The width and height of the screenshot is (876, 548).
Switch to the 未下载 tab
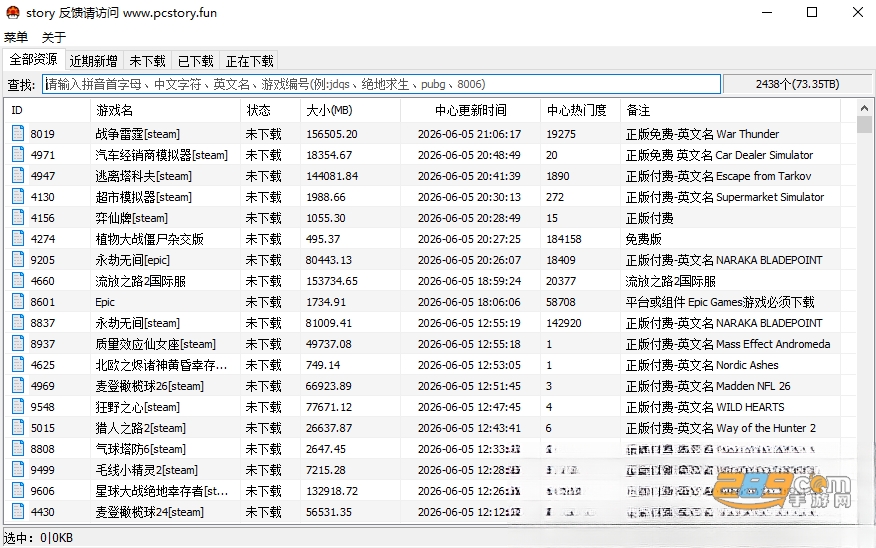(x=147, y=61)
